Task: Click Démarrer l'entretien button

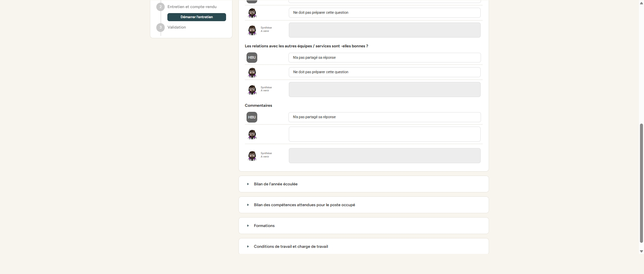Action: coord(197,17)
